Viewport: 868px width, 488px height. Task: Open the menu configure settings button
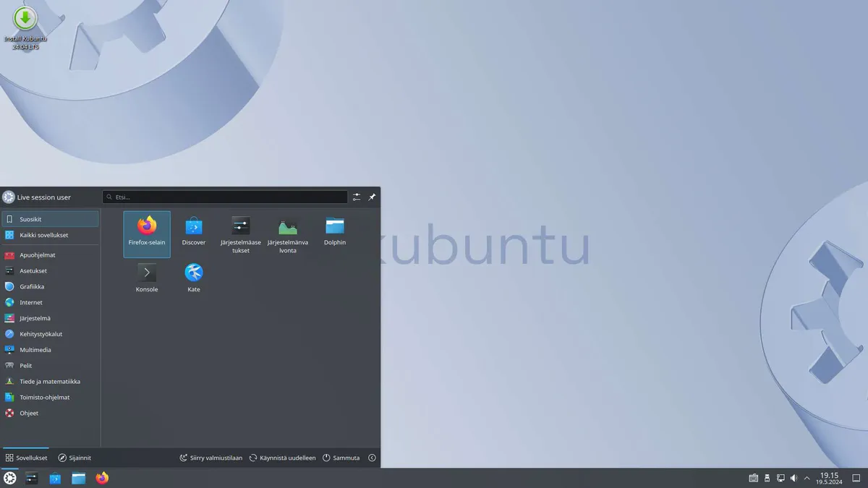tap(357, 197)
